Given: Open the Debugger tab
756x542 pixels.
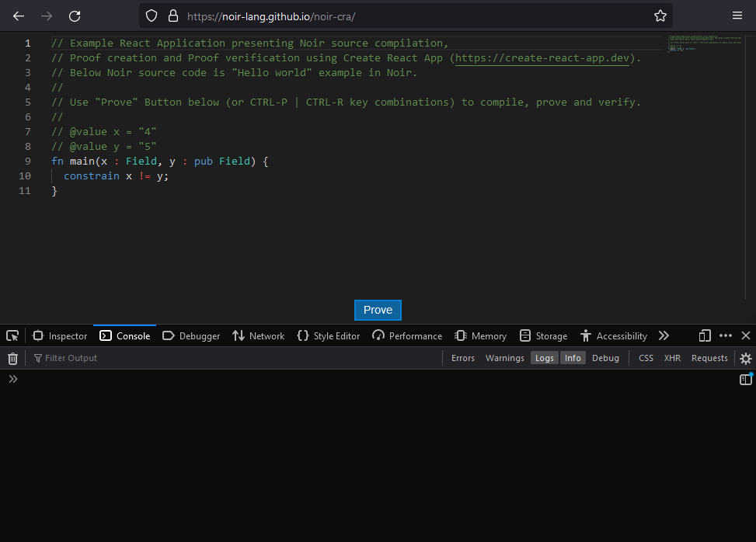Looking at the screenshot, I should 191,335.
